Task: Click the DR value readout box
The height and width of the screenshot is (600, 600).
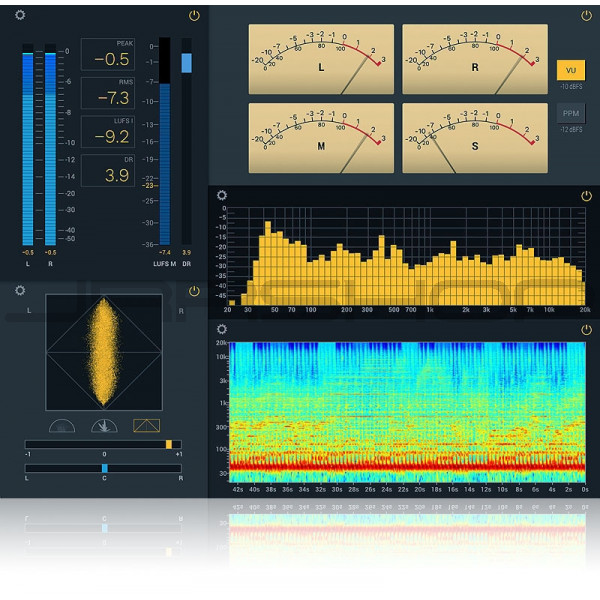Action: (107, 171)
